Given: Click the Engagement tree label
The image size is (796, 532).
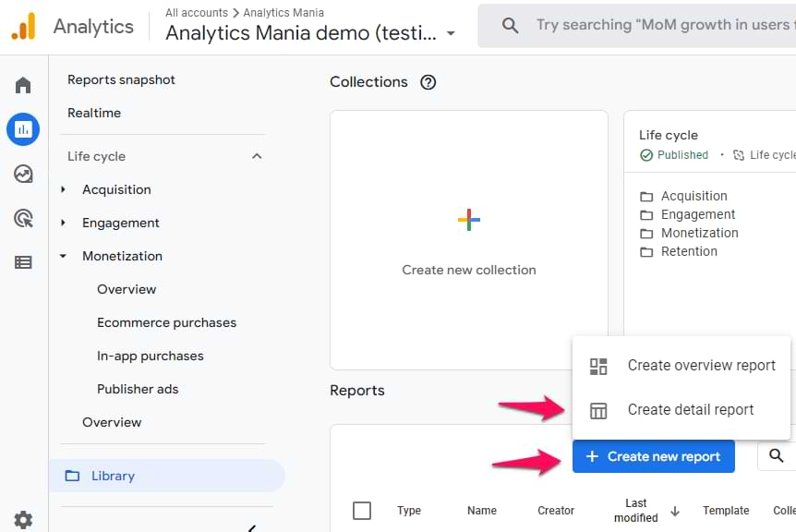Looking at the screenshot, I should pyautogui.click(x=121, y=223).
